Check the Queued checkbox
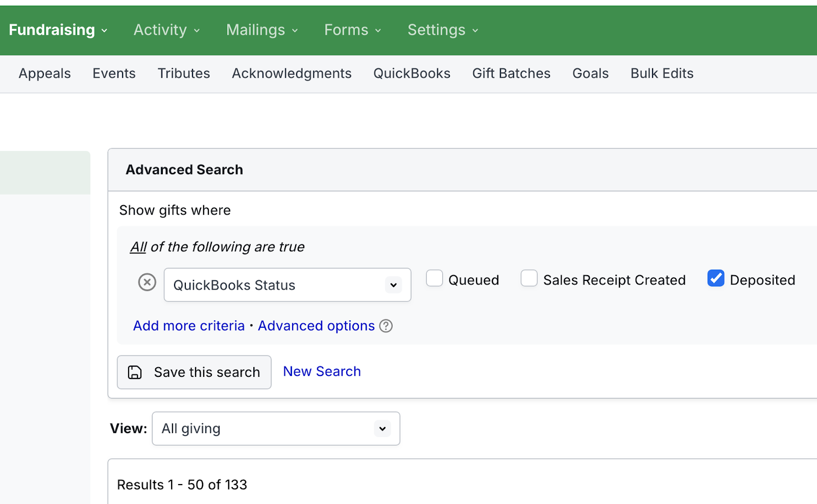 click(435, 278)
